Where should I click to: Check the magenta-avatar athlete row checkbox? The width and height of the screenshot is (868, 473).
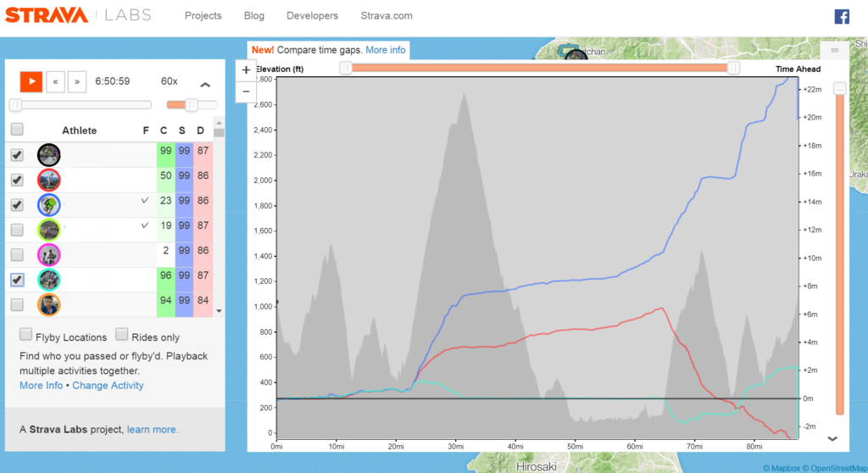click(17, 254)
